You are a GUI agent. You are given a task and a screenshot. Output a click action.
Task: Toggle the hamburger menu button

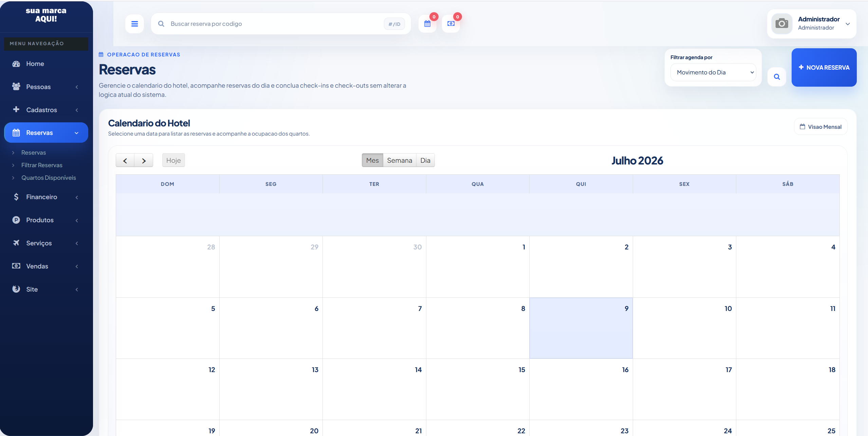(134, 24)
